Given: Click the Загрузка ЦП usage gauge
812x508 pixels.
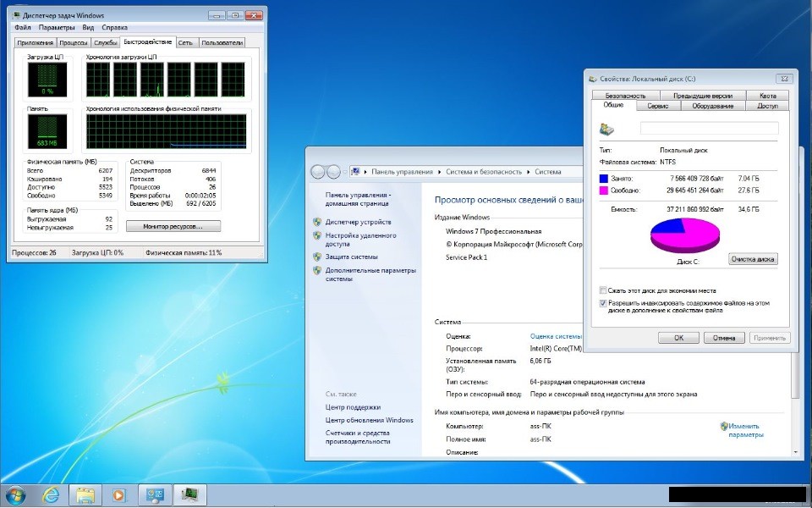Looking at the screenshot, I should (47, 80).
